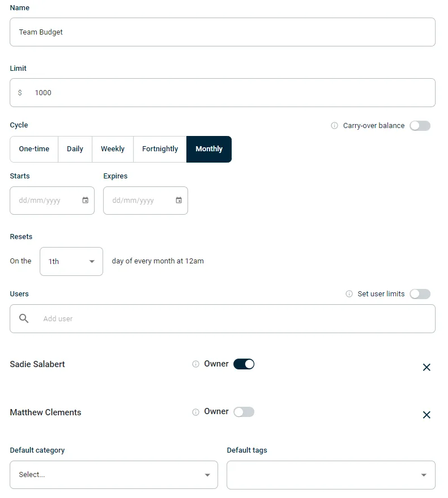Open the Expires date picker calendar icon
The height and width of the screenshot is (498, 448).
pos(179,201)
